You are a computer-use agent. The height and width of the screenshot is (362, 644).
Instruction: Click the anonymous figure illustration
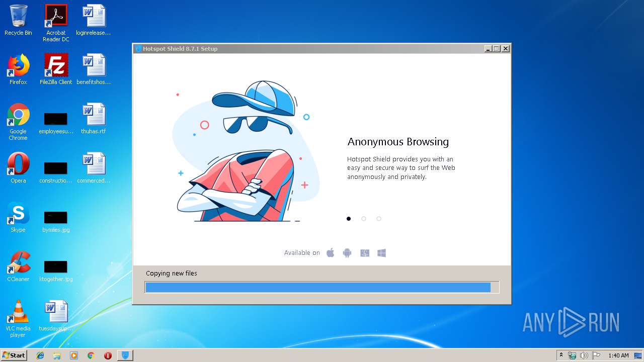(x=247, y=151)
